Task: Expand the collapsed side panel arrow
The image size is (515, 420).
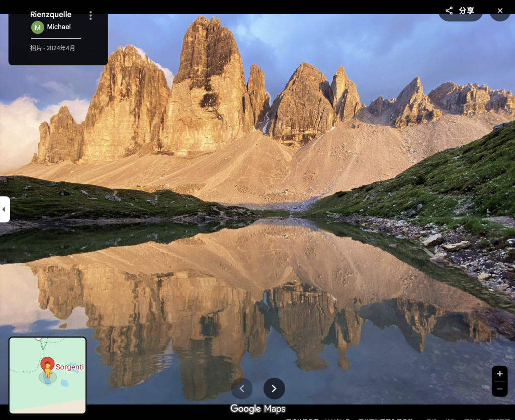Action: (x=5, y=209)
